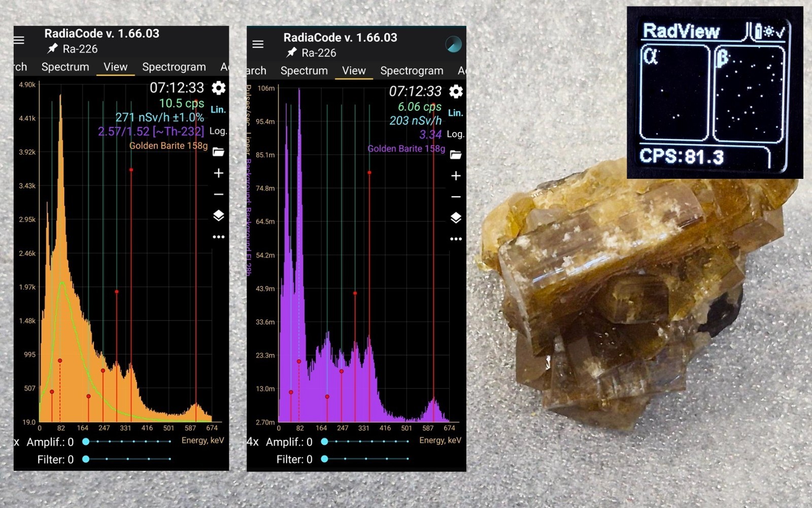Tap pin icon beside Ra-226 in left screen
Viewport: 812px width, 508px height.
point(52,49)
